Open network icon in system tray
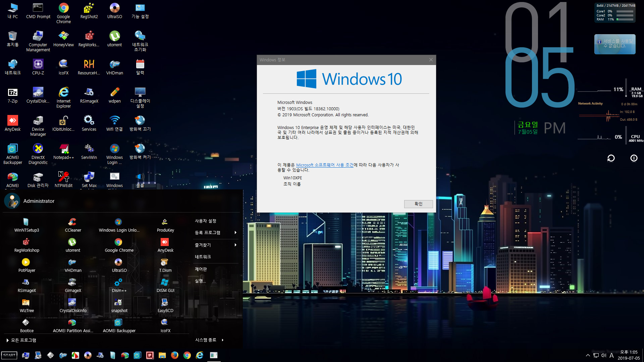Viewport: 644px width, 362px height. pyautogui.click(x=596, y=355)
